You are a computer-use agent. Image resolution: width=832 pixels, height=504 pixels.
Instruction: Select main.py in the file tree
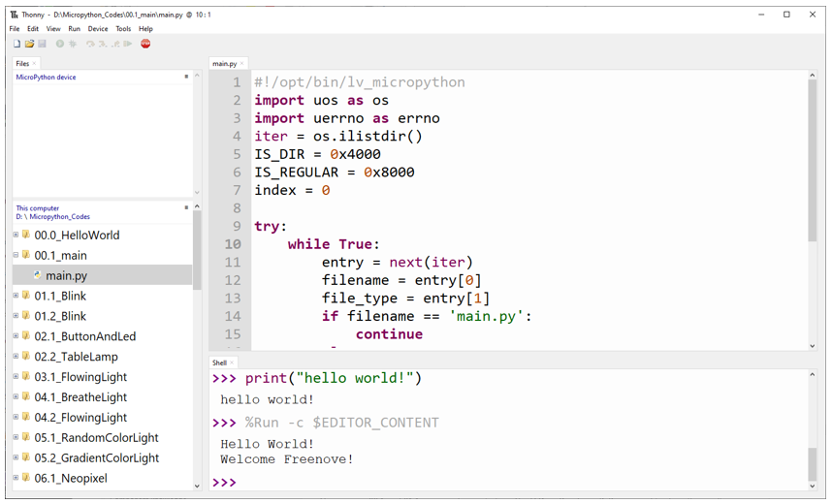pyautogui.click(x=66, y=275)
